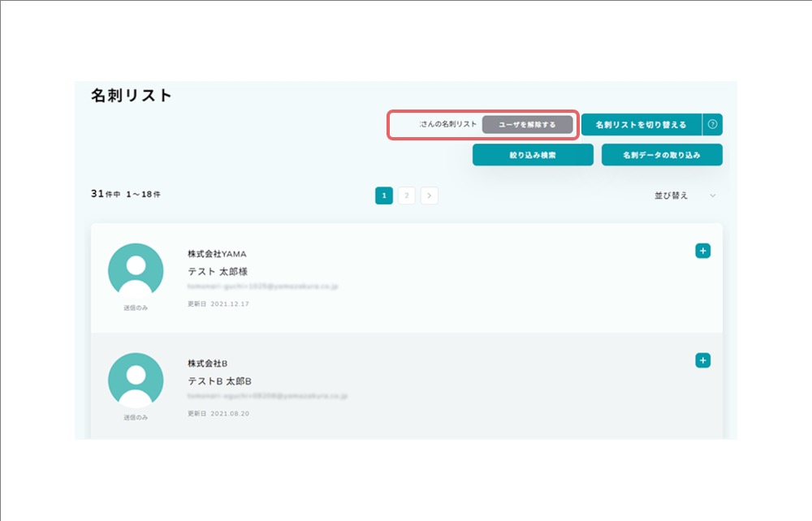Add 株式会社YAMA card with plus icon
Screen dimensions: 812x521
coord(702,251)
